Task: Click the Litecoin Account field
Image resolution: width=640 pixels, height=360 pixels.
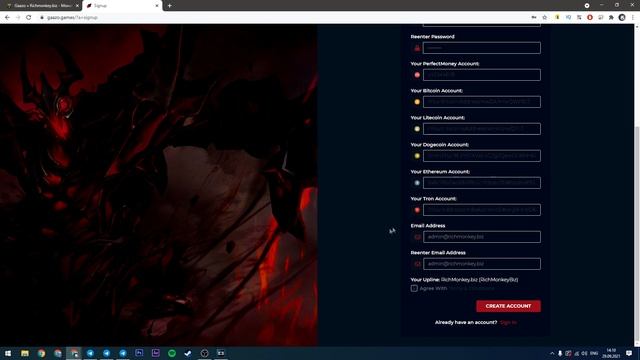Action: pyautogui.click(x=482, y=129)
